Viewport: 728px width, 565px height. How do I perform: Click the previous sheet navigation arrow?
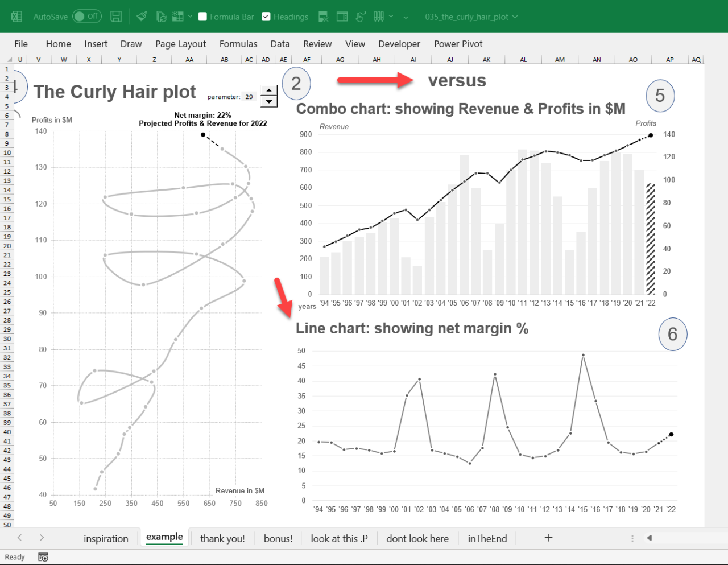(x=19, y=538)
